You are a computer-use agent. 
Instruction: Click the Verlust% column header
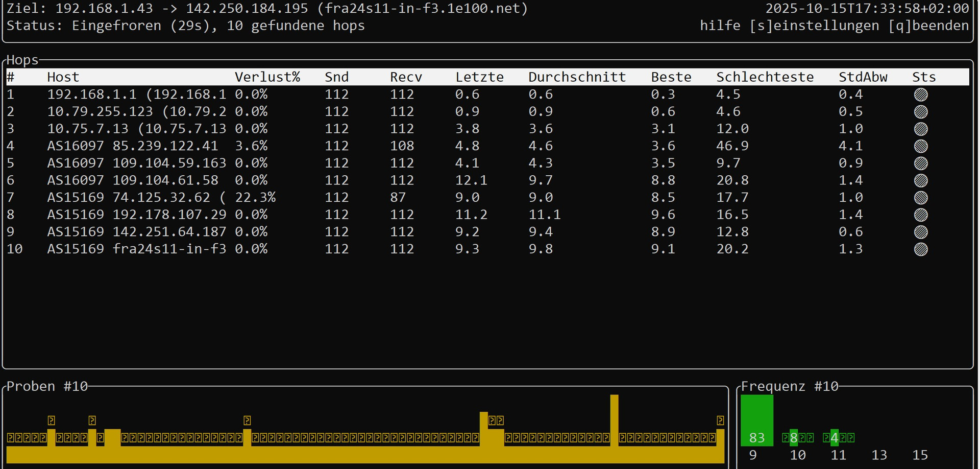[x=267, y=77]
